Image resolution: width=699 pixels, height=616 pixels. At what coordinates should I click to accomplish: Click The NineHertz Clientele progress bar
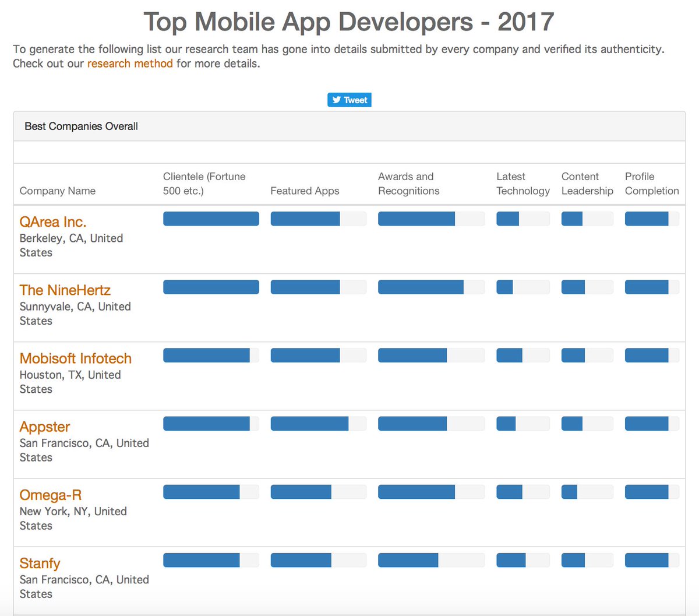pos(211,287)
